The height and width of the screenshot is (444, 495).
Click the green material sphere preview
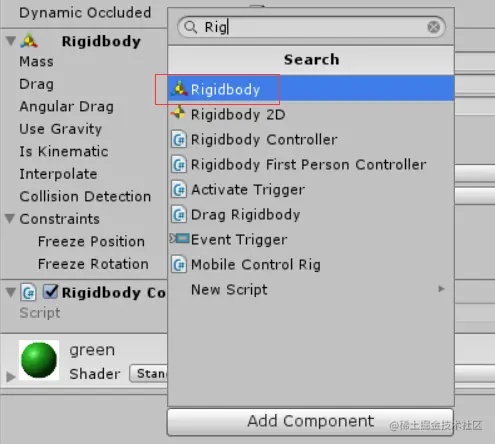(x=39, y=360)
